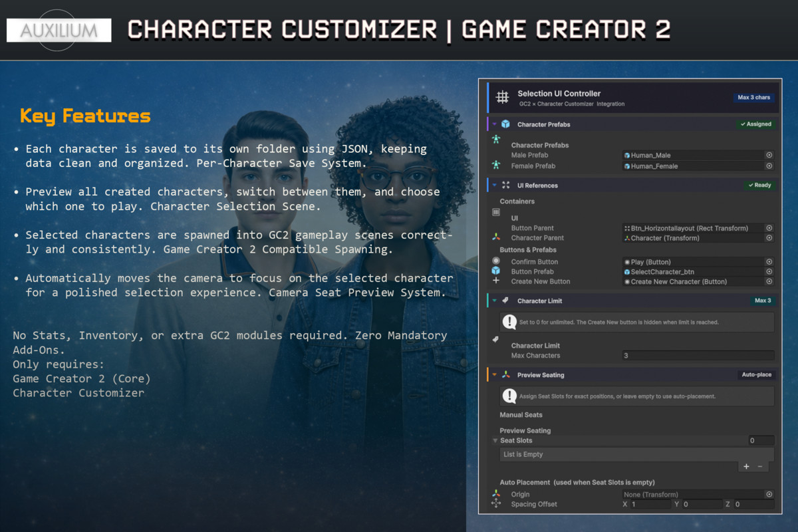Click the plus icon left of Create New Button
Screen dimensions: 798x532
(x=495, y=281)
